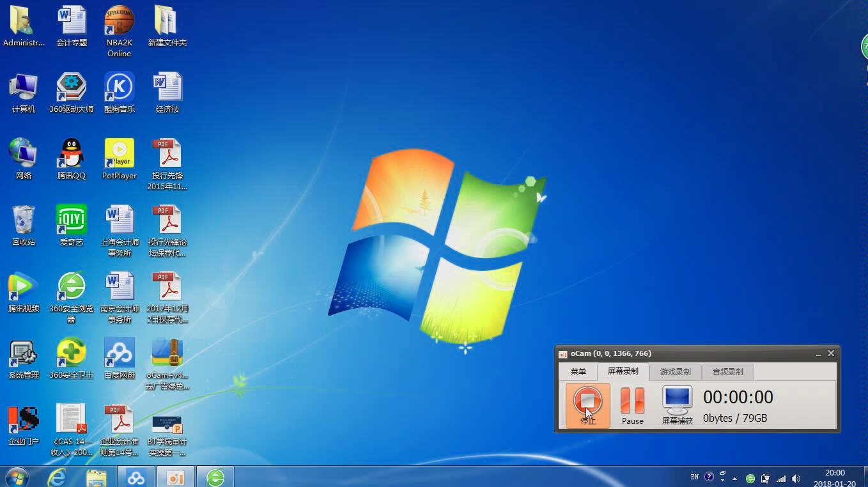The width and height of the screenshot is (868, 487).
Task: Open 投行先锋论坛保荐代 PDF file
Action: tap(167, 231)
